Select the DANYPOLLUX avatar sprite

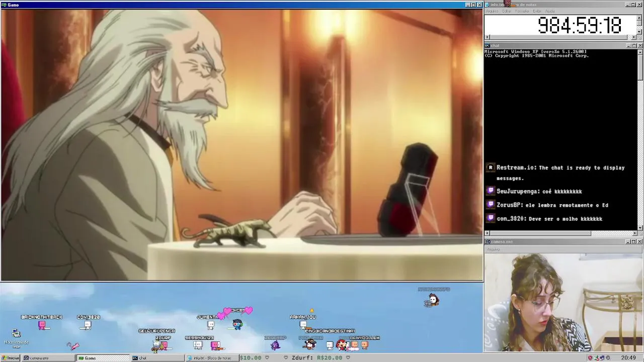pos(364,345)
